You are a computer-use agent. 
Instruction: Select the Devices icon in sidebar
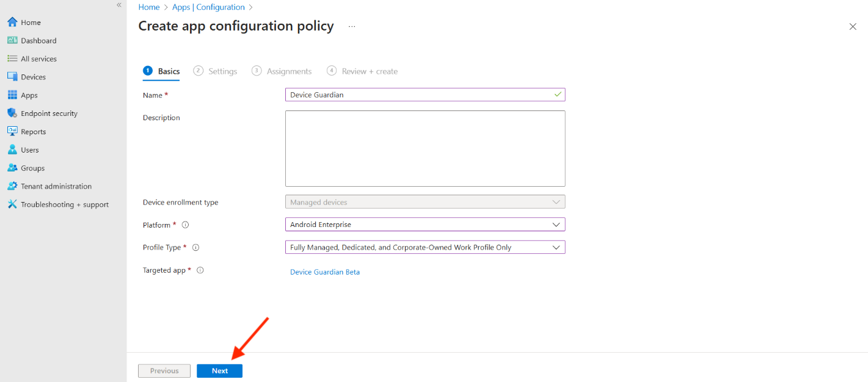[12, 77]
